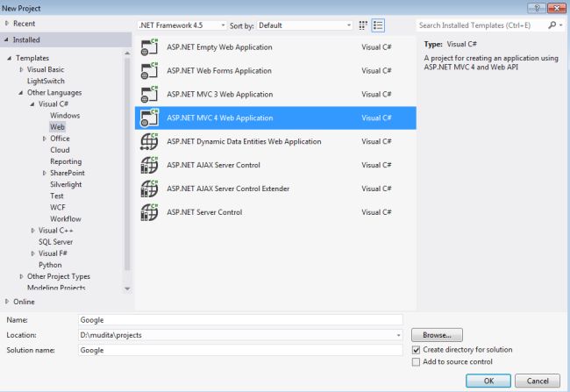Click the search magnifier icon
Screen dimensions: 570x392
tap(552, 25)
